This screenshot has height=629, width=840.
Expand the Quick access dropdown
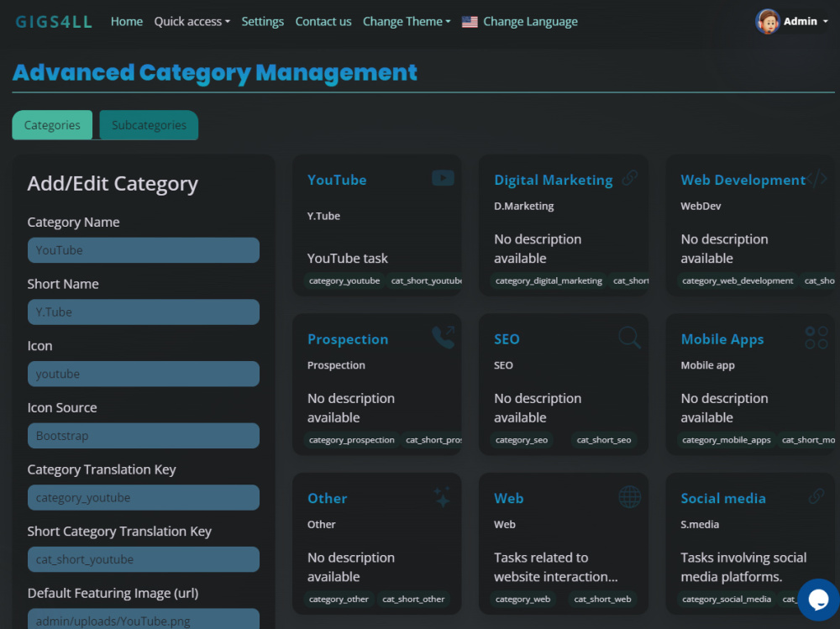pyautogui.click(x=192, y=22)
